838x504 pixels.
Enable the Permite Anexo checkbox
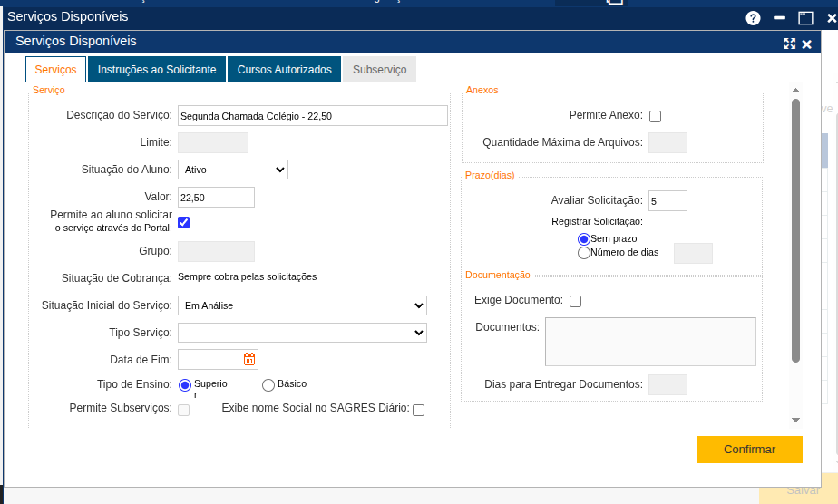656,116
